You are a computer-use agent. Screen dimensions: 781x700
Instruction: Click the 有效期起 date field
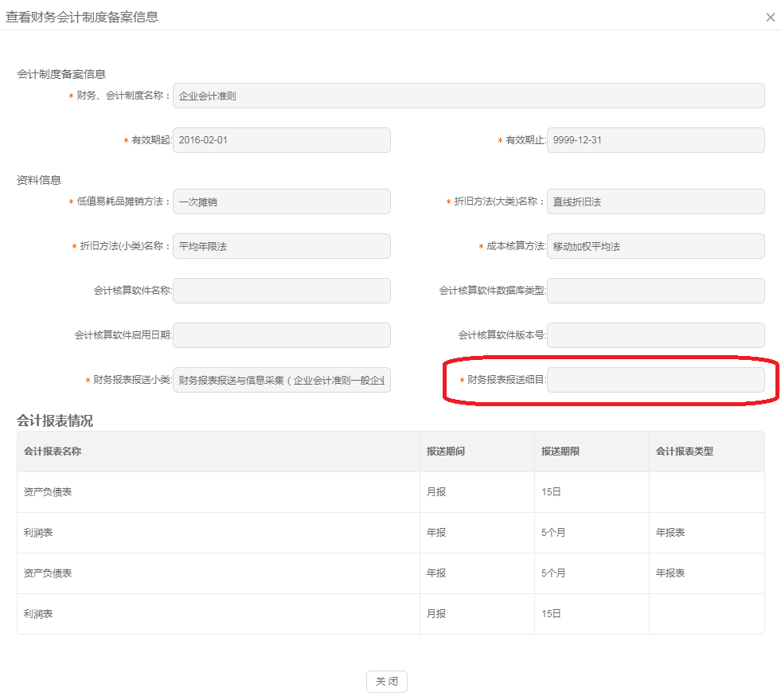click(281, 140)
